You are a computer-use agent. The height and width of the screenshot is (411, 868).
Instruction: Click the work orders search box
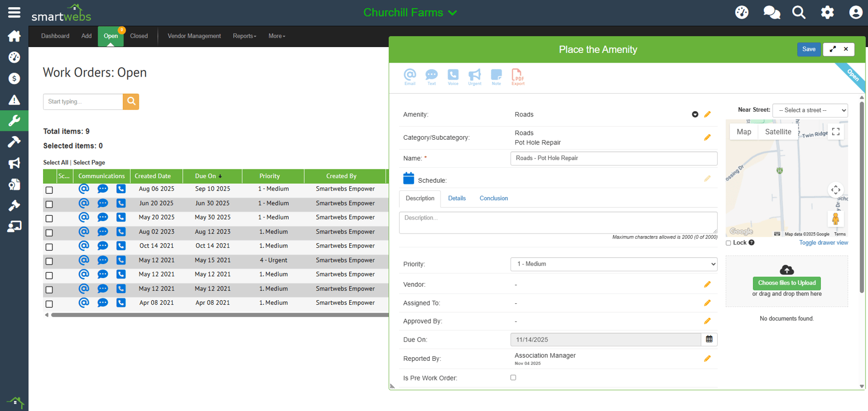(83, 101)
